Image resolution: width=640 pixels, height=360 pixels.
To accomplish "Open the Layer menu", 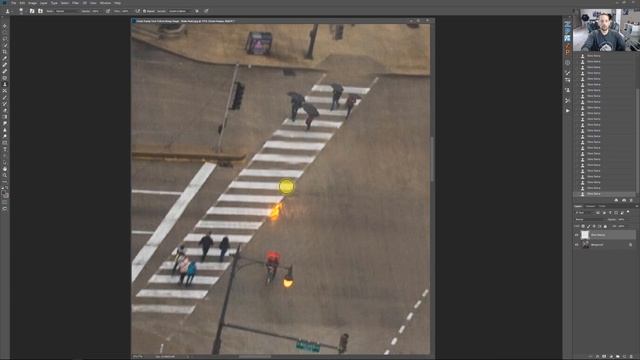I will pyautogui.click(x=44, y=3).
